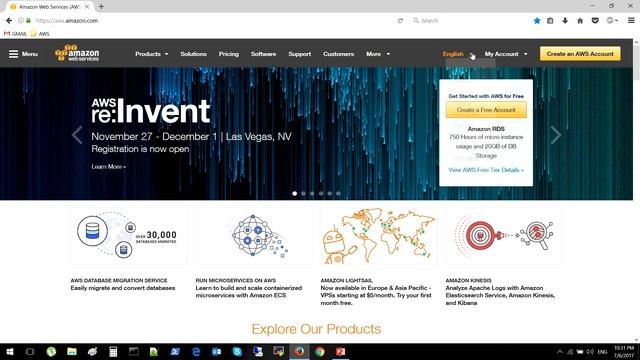The height and width of the screenshot is (360, 640).
Task: Go to next banner slide arrow
Action: (556, 135)
